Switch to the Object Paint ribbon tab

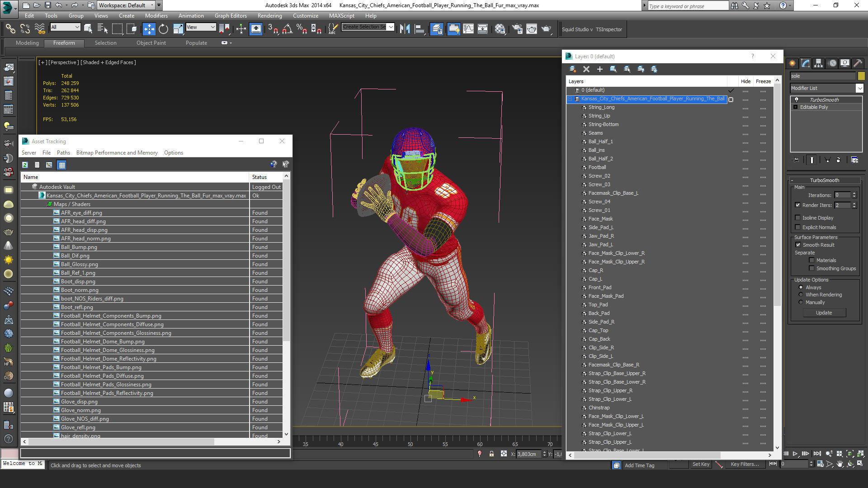[151, 43]
